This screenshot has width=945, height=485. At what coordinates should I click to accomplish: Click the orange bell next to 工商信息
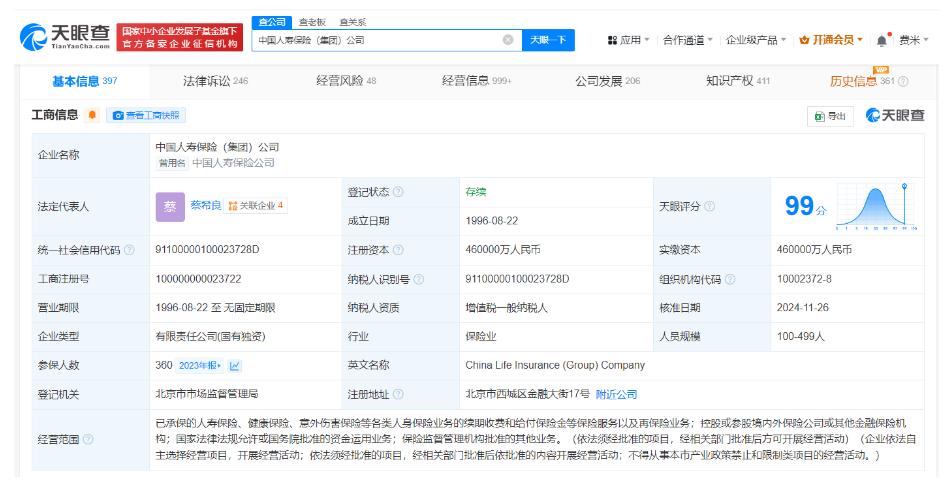pyautogui.click(x=92, y=115)
